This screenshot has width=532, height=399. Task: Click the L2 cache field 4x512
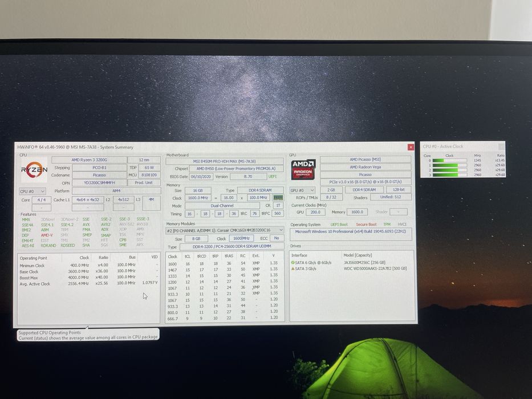point(124,200)
